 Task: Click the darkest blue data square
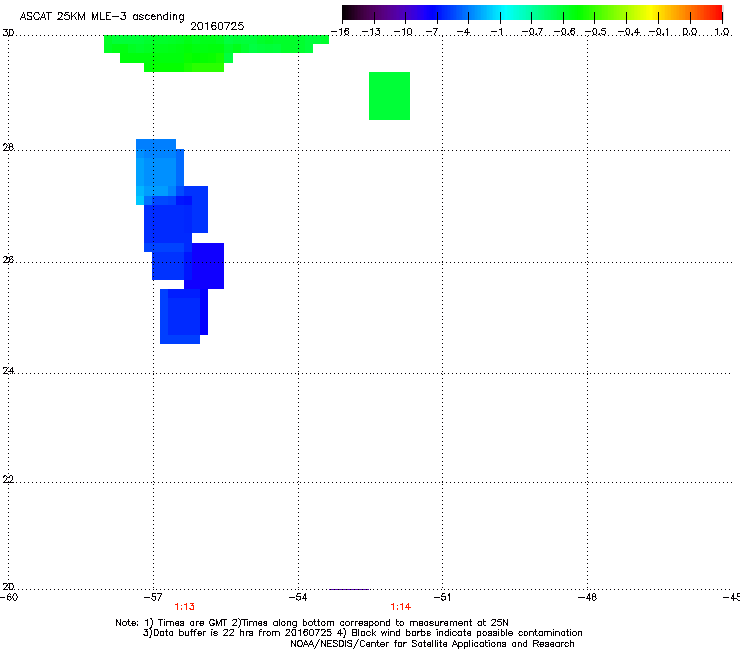[206, 266]
